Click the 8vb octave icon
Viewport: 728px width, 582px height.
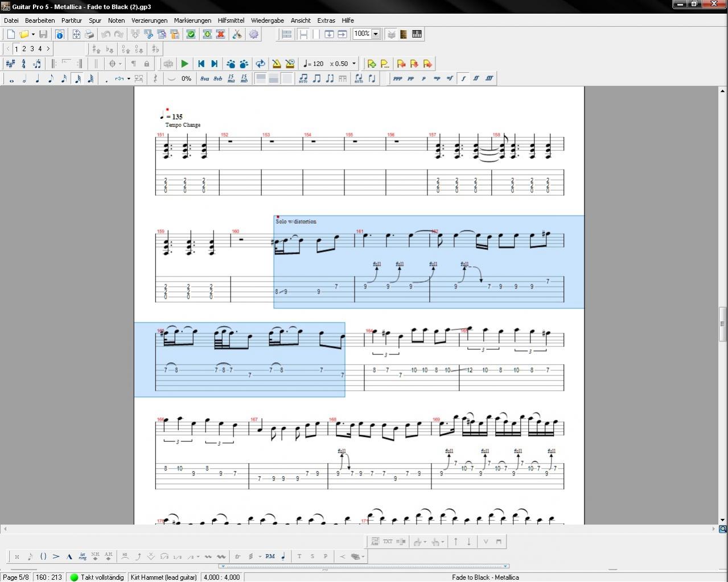point(218,79)
